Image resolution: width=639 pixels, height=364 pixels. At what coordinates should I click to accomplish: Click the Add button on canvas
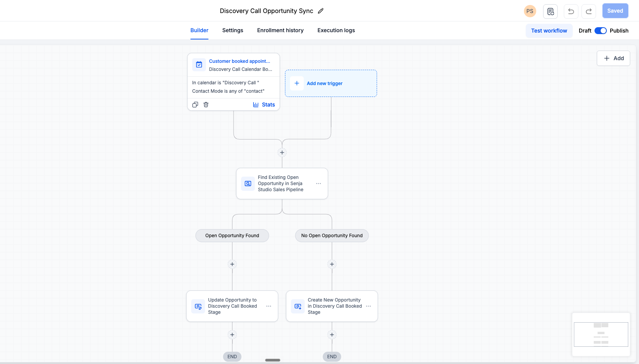[613, 58]
